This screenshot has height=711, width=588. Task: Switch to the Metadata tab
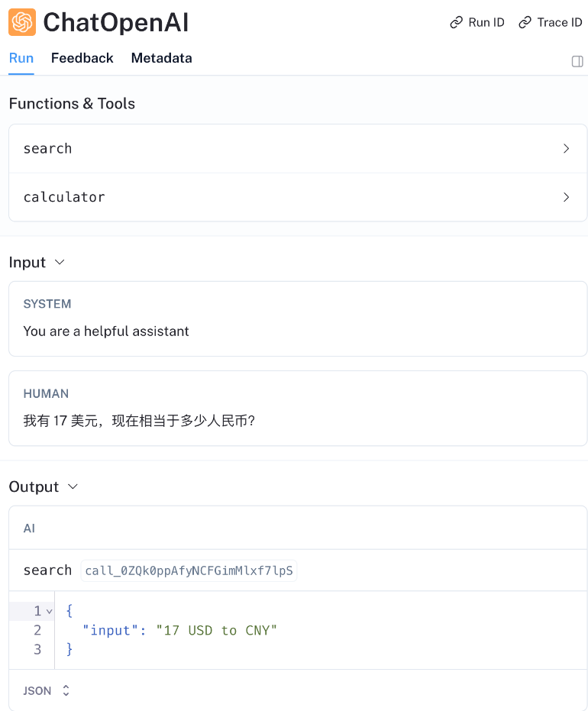[161, 58]
